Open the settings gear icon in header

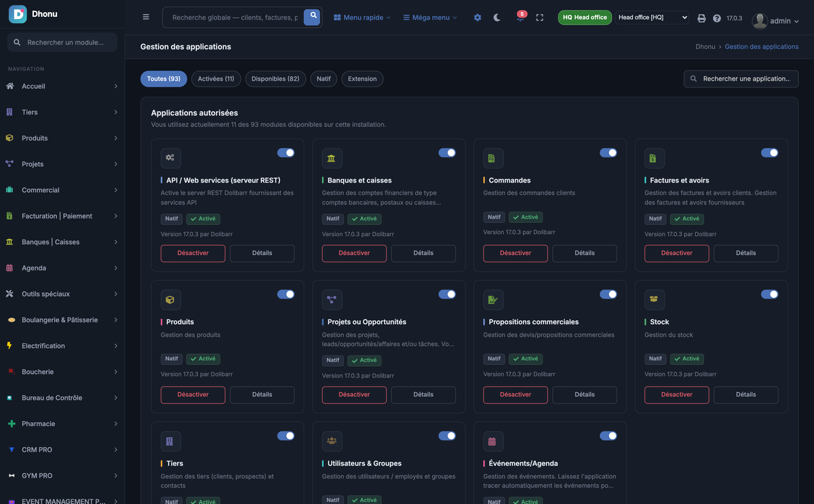(x=478, y=18)
